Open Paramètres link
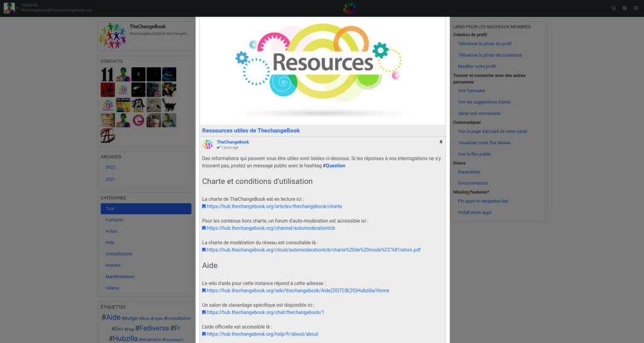The image size is (644, 343). pos(469,172)
